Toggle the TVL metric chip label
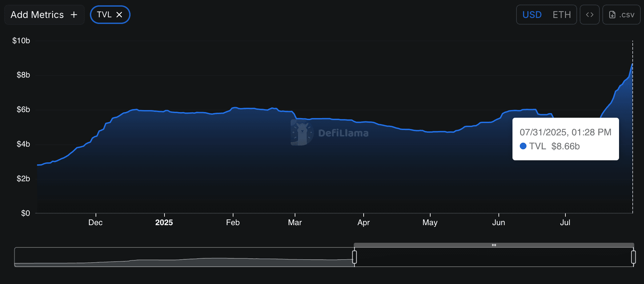 pos(104,15)
